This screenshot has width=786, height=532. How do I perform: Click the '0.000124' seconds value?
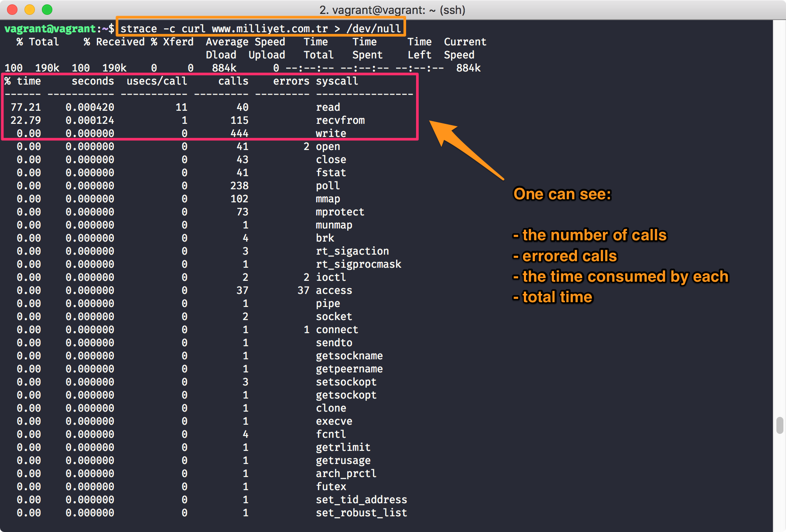coord(90,120)
